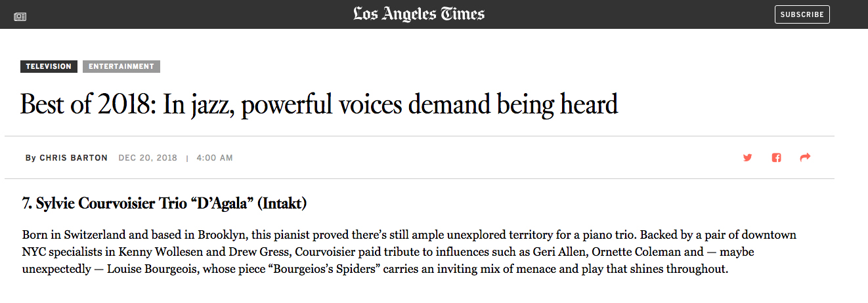Screen dimensions: 868x303
Task: Click the Sylvie Courvoisier Trio subheading
Action: pos(165,204)
